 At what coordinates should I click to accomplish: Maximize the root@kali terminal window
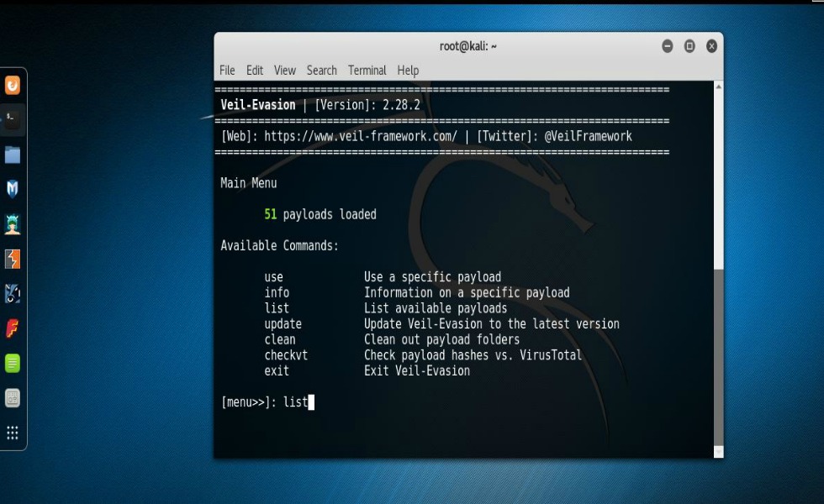pyautogui.click(x=689, y=46)
